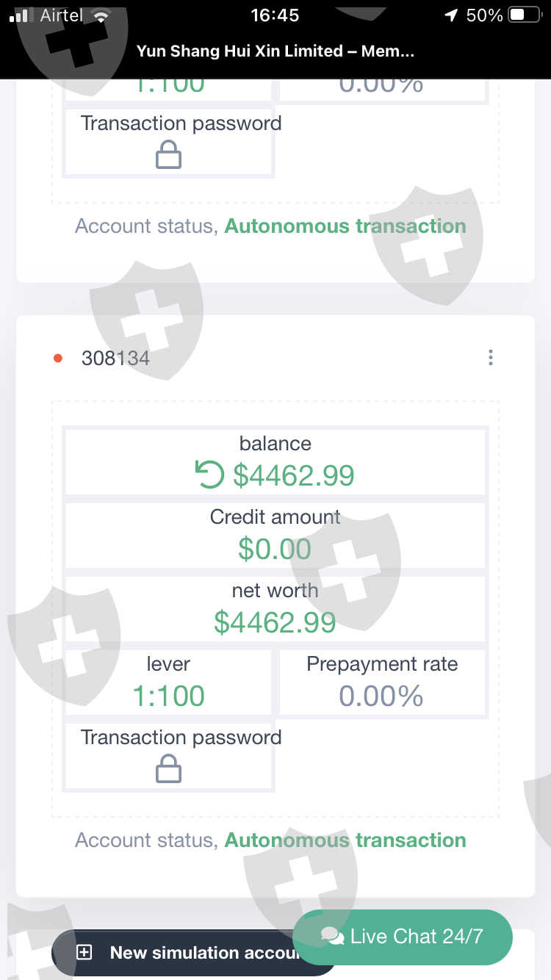Open the Live Chat 24/7 support button
Screen dimensions: 551x980
(x=402, y=937)
